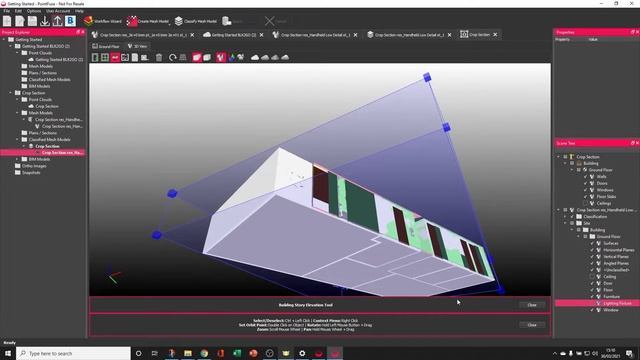
Task: Toggle Furniture checkbox in Scene Tree
Action: pos(592,297)
